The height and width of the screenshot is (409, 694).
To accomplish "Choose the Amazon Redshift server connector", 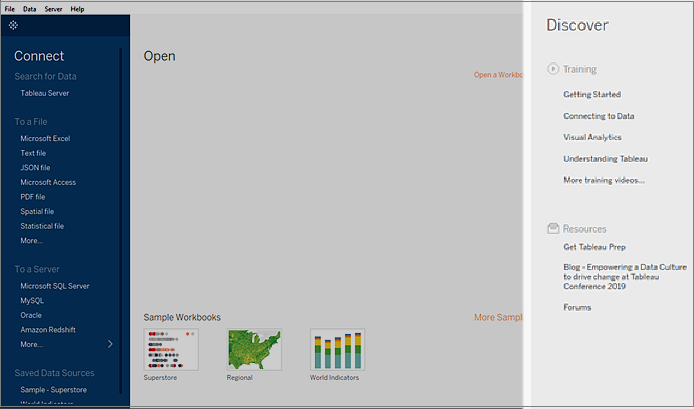I will click(x=48, y=329).
